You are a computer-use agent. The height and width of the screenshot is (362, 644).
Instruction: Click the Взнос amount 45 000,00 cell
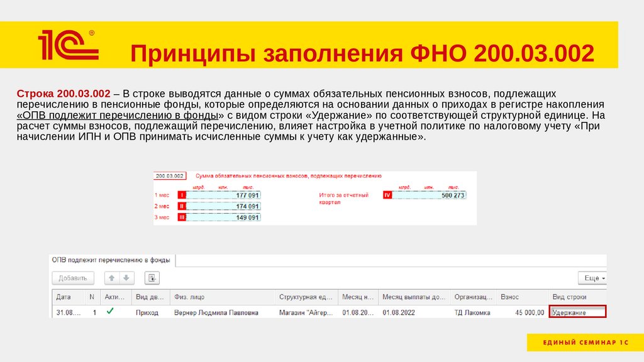click(521, 312)
